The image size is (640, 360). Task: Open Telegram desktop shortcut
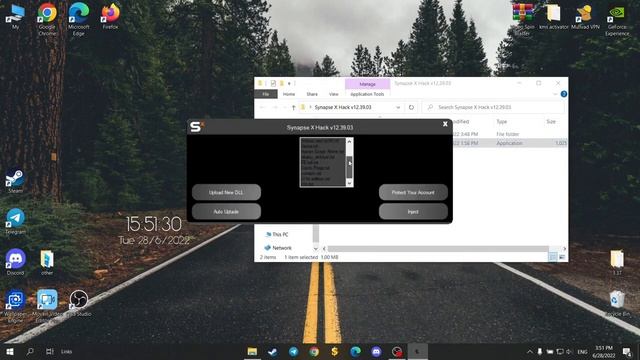click(x=15, y=222)
